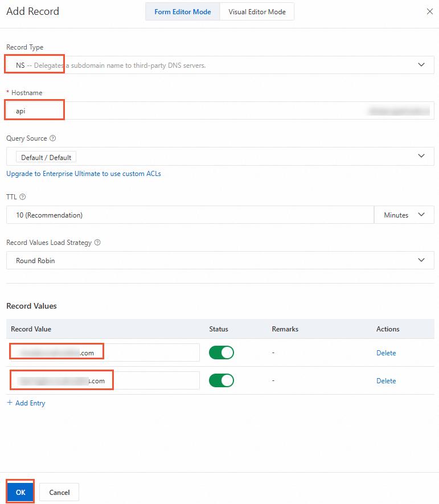The height and width of the screenshot is (504, 439).
Task: Toggle status switch of second record value
Action: [x=221, y=380]
